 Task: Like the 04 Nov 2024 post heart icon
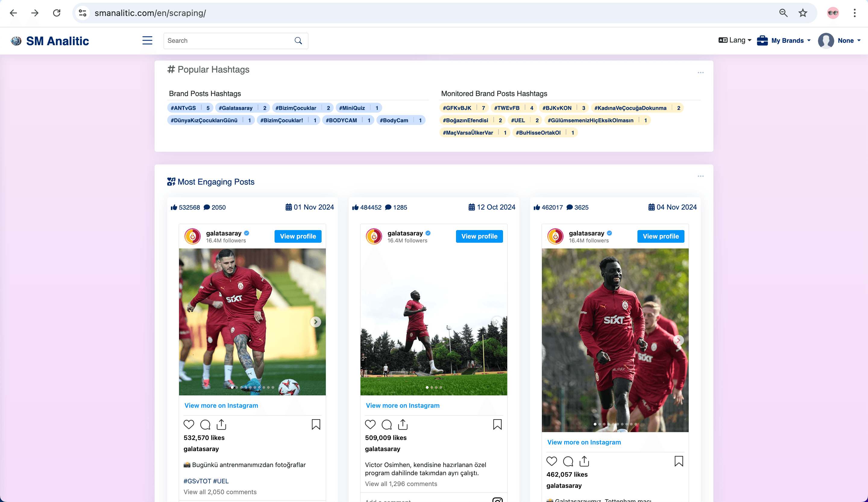point(552,461)
